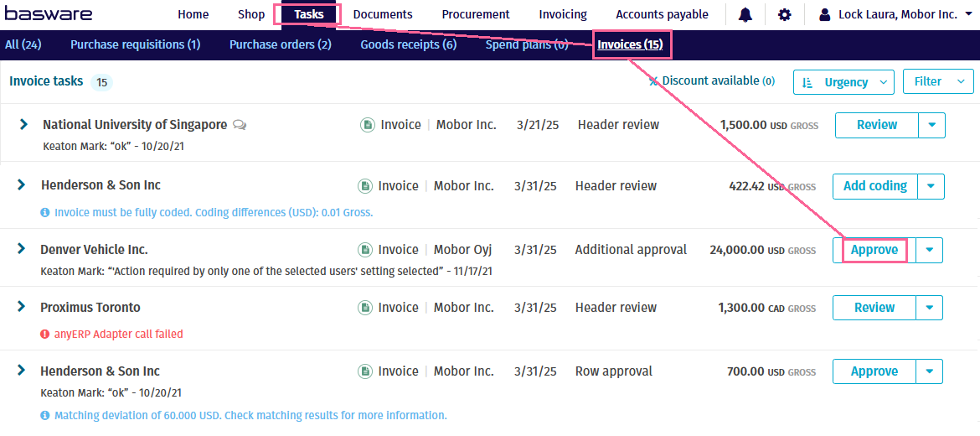Click the Invoice tasks count badge 15
Image resolution: width=980 pixels, height=436 pixels.
pos(101,82)
